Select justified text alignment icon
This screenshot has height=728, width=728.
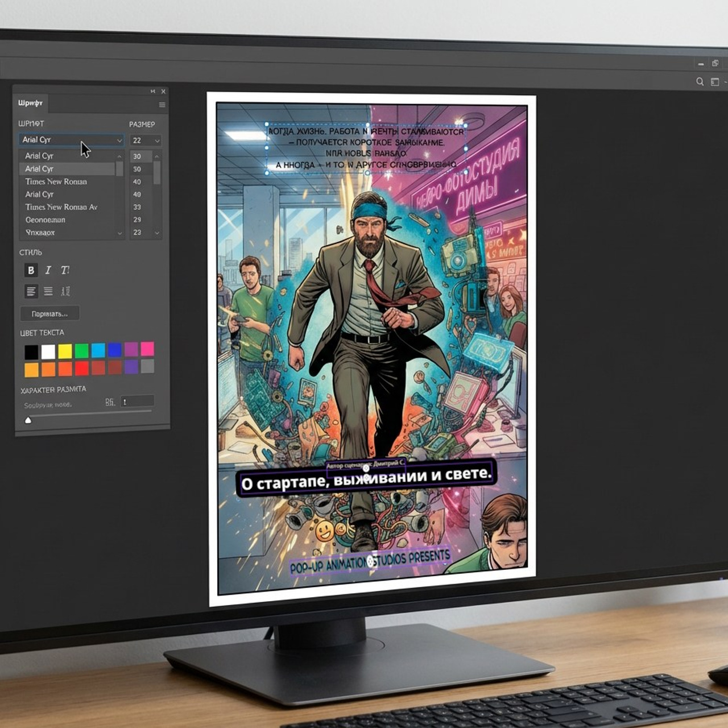(x=48, y=291)
